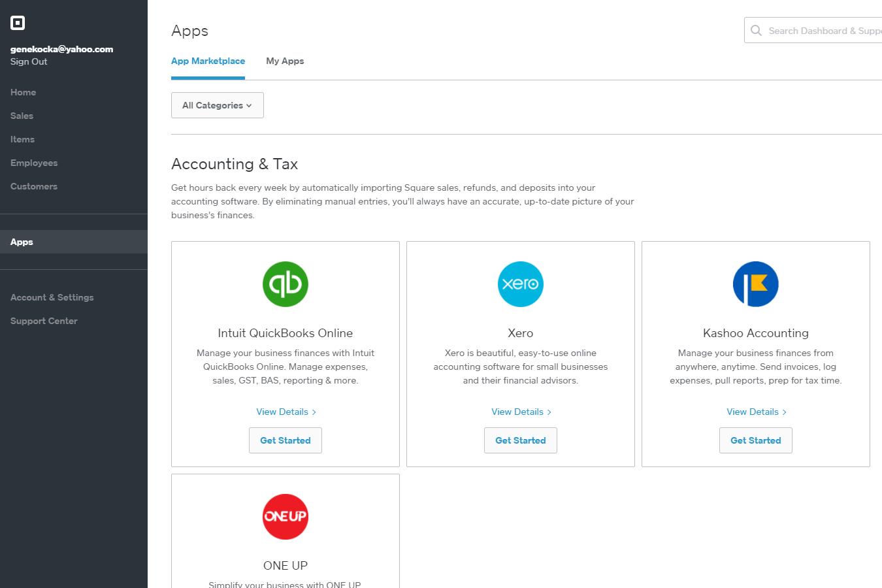Open View Details for Kashoo Accounting
882x588 pixels.
[756, 412]
